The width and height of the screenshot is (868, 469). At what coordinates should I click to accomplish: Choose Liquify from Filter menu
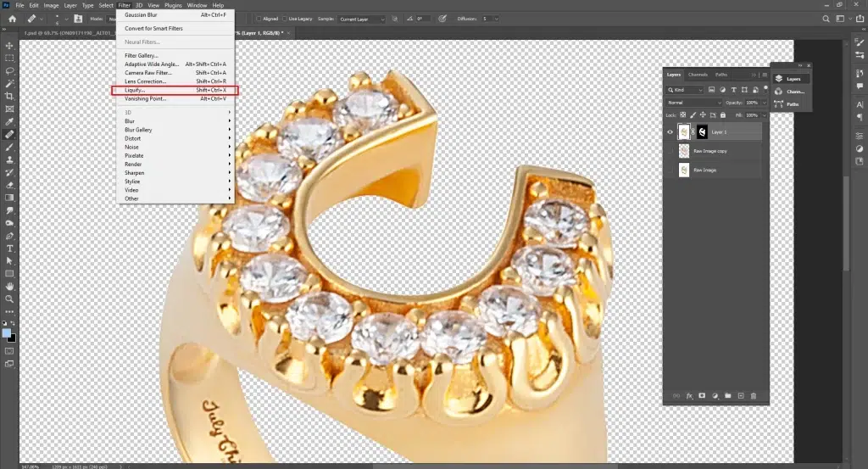pyautogui.click(x=175, y=90)
